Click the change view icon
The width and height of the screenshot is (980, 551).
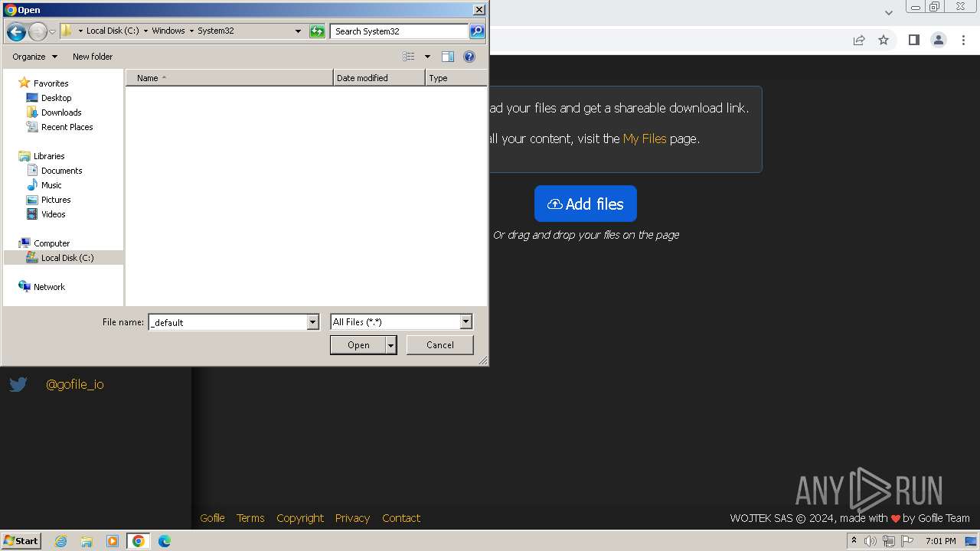point(409,57)
